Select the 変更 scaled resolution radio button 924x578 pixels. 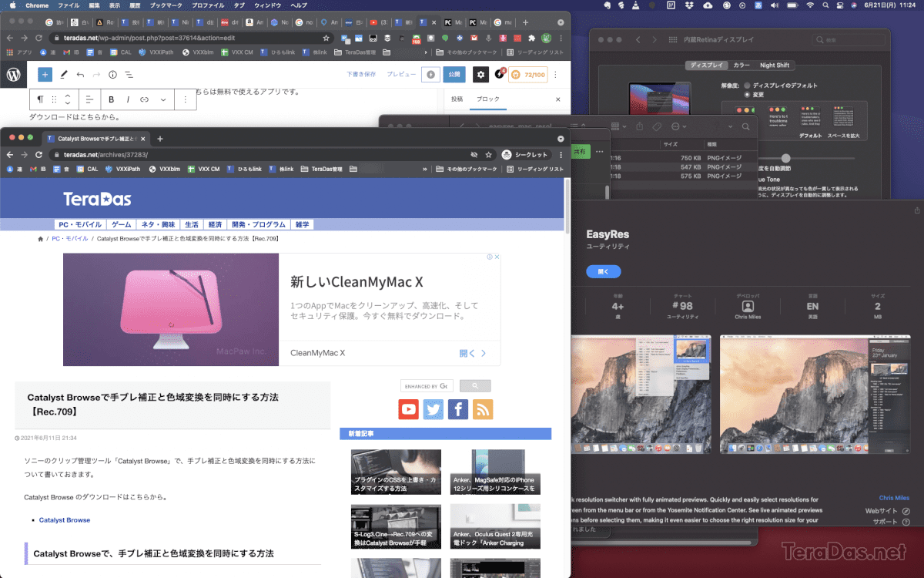(747, 94)
